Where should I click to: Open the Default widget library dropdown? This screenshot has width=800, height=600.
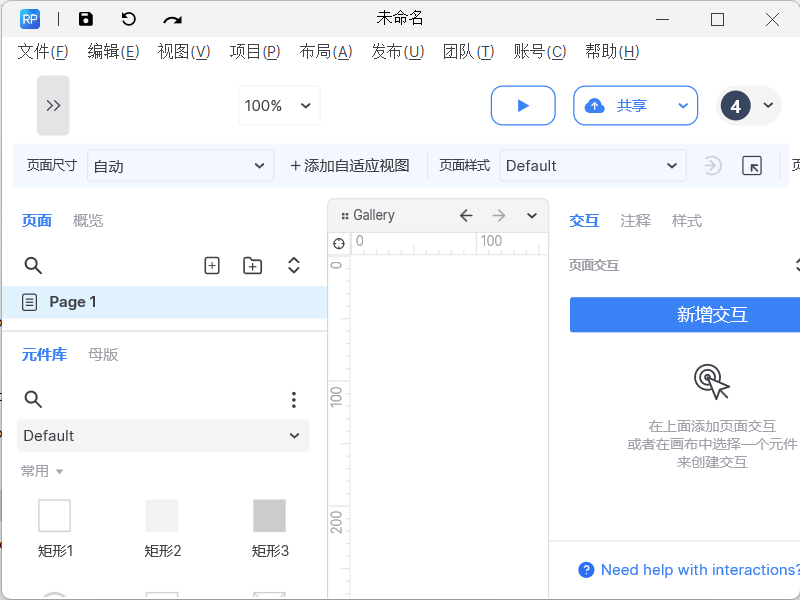point(163,436)
